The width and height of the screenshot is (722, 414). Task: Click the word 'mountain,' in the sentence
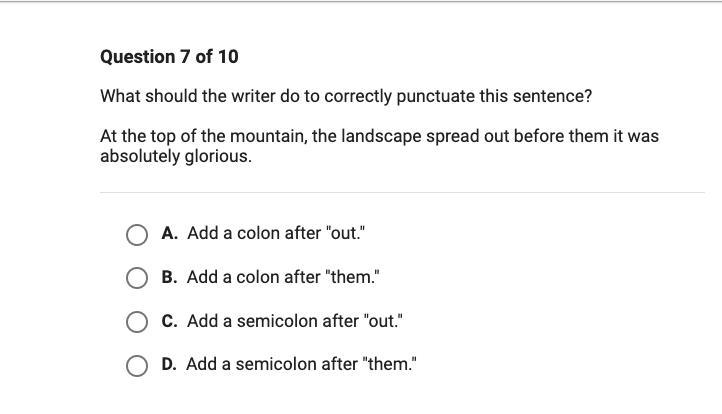[268, 136]
